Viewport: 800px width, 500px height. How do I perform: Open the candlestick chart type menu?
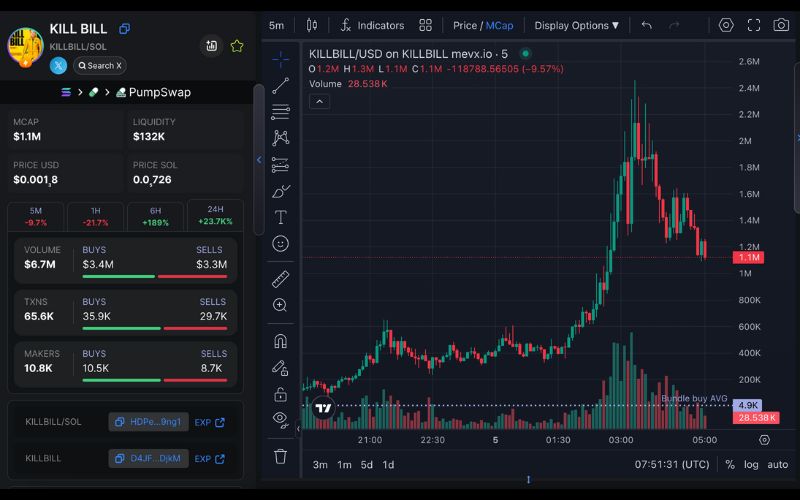pyautogui.click(x=312, y=25)
